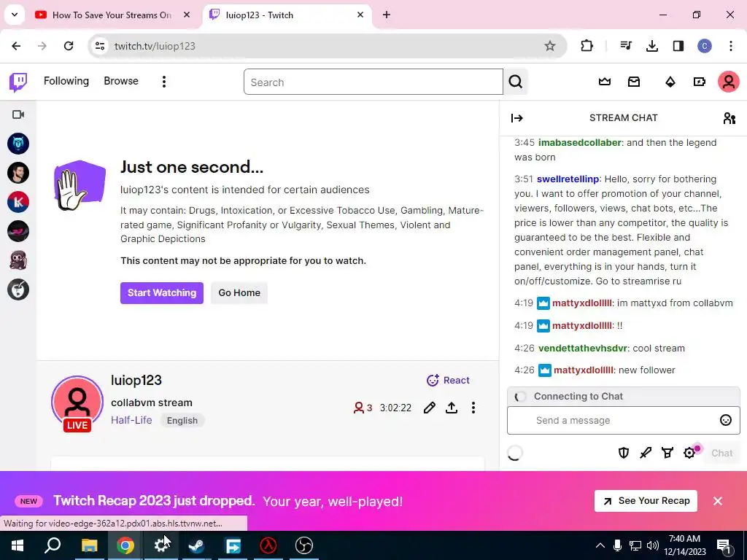Click the site info icon in address bar

coord(100,46)
